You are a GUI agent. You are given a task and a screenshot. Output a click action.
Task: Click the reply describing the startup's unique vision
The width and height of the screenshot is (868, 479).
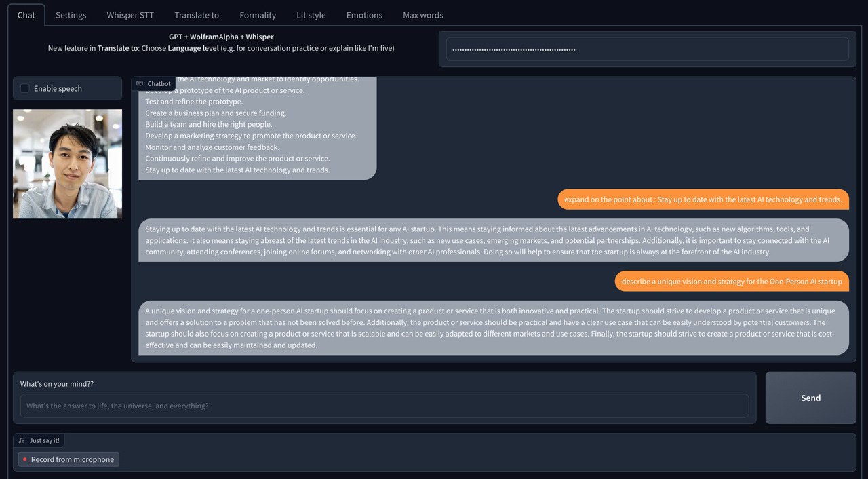[494, 327]
